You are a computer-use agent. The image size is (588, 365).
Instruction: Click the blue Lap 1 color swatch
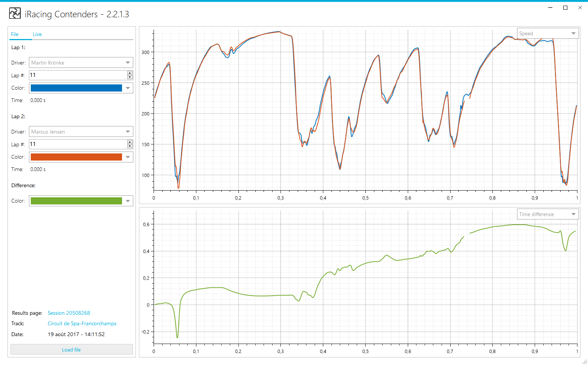pos(76,88)
